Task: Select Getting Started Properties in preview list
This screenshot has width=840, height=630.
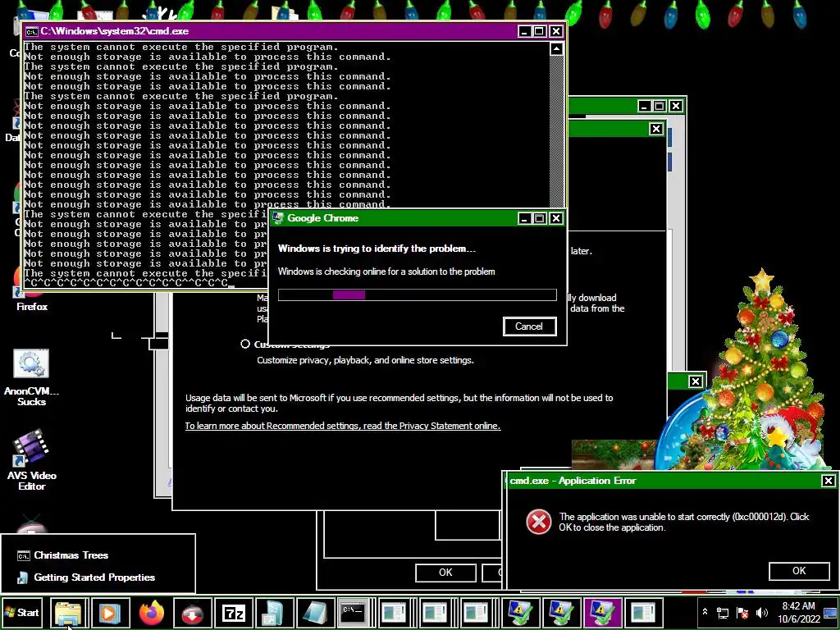Action: click(98, 577)
